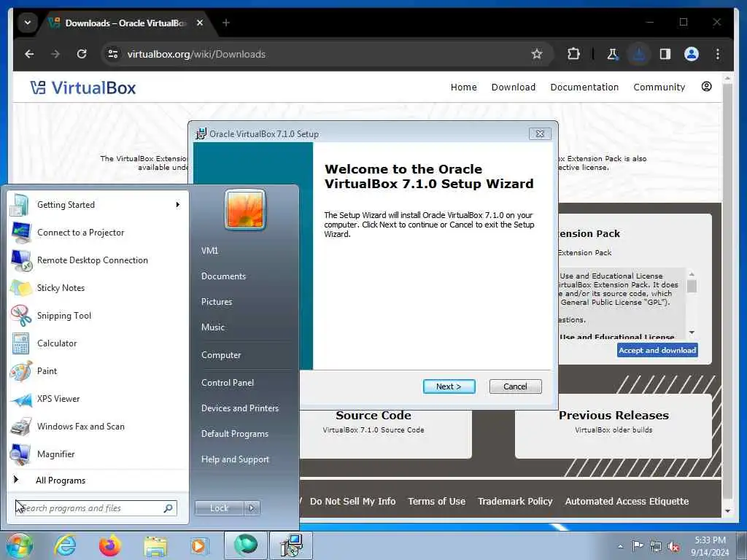
Task: Open the tab search dropdown arrow
Action: (x=28, y=23)
